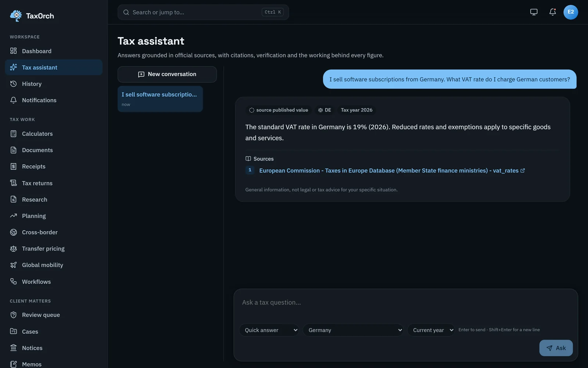Open Memos in the sidebar
588x368 pixels.
54,364
